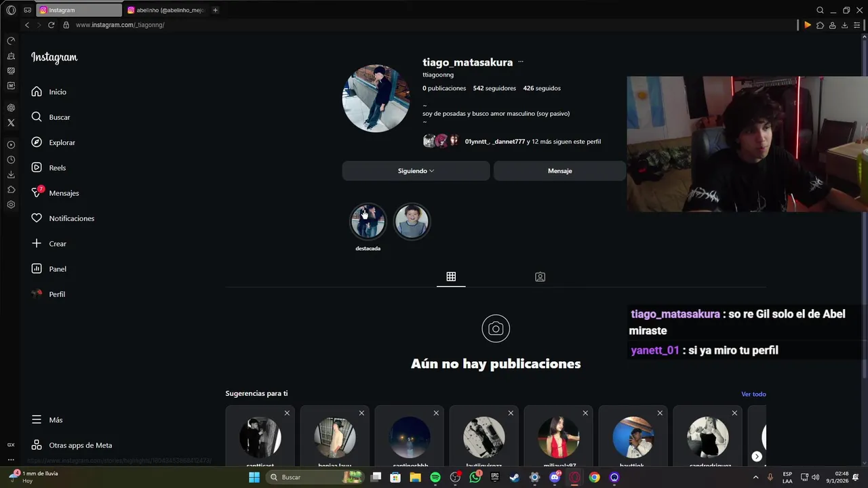Open X Twitter in Opera sidebar
868x488 pixels.
pyautogui.click(x=11, y=123)
